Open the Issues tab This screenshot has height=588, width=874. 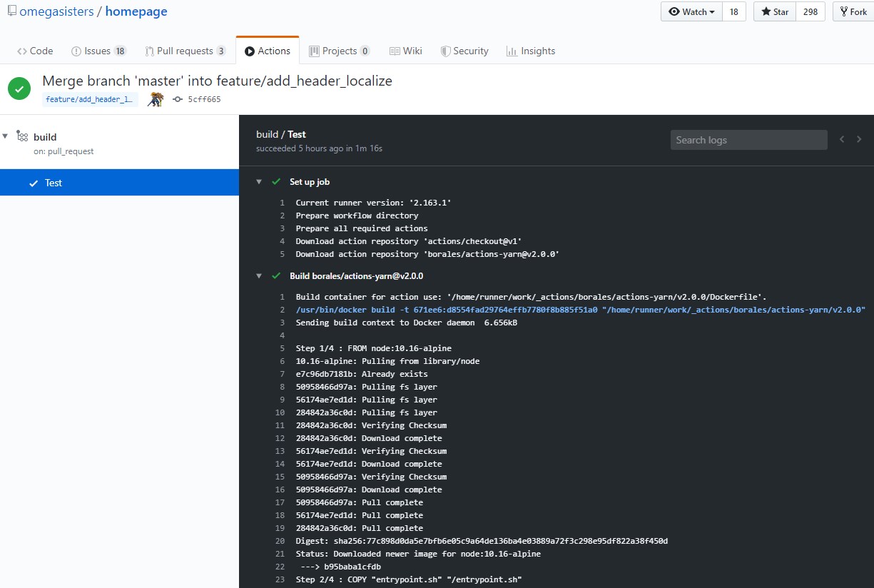coord(98,51)
